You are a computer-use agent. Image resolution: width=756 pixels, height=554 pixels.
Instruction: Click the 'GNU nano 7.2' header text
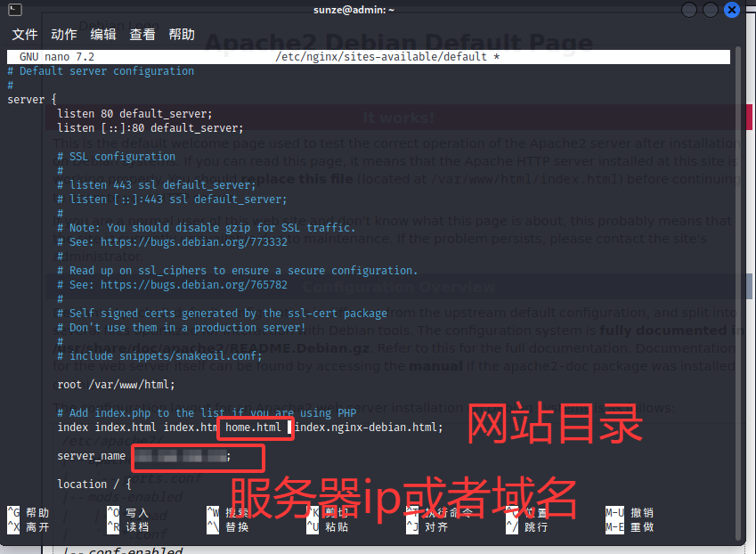pos(57,57)
